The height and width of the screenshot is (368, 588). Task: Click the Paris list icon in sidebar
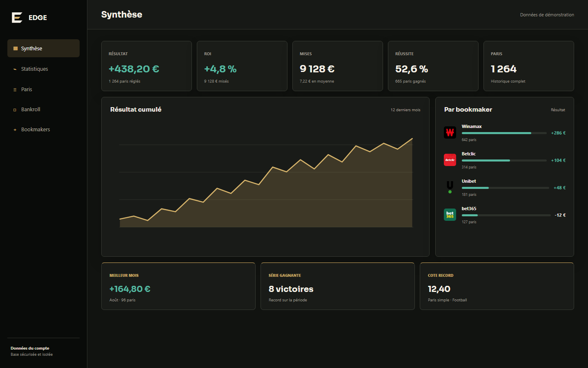(15, 90)
